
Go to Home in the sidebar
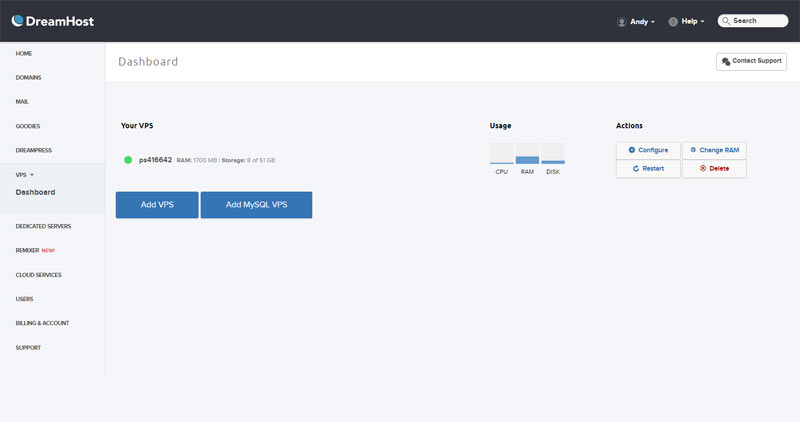pos(23,54)
